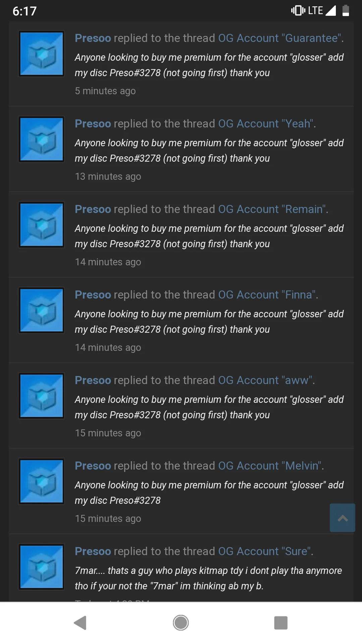Tap Presoo's avatar next to "Melvin" reply
The height and width of the screenshot is (644, 362).
pos(42,481)
